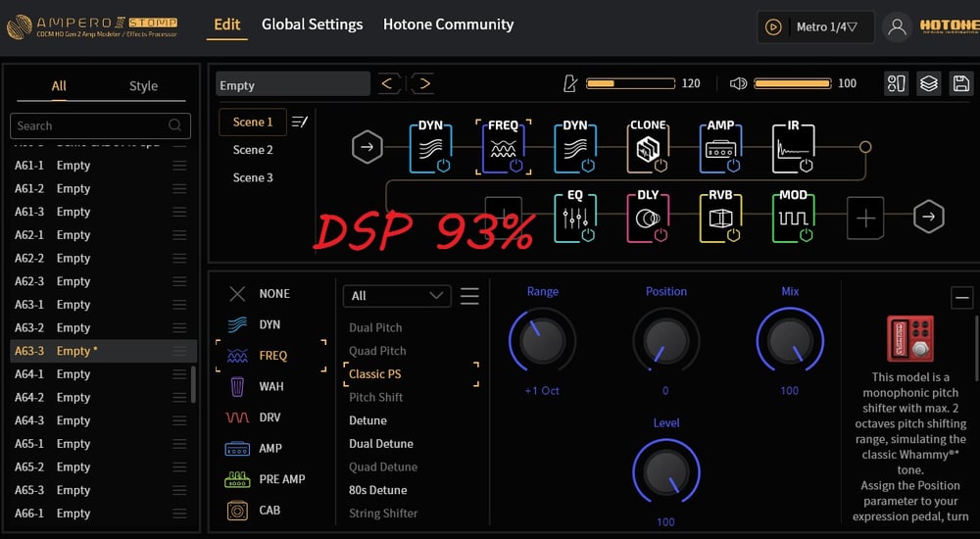Image resolution: width=980 pixels, height=539 pixels.
Task: Switch preset list to Style tab
Action: click(x=143, y=86)
